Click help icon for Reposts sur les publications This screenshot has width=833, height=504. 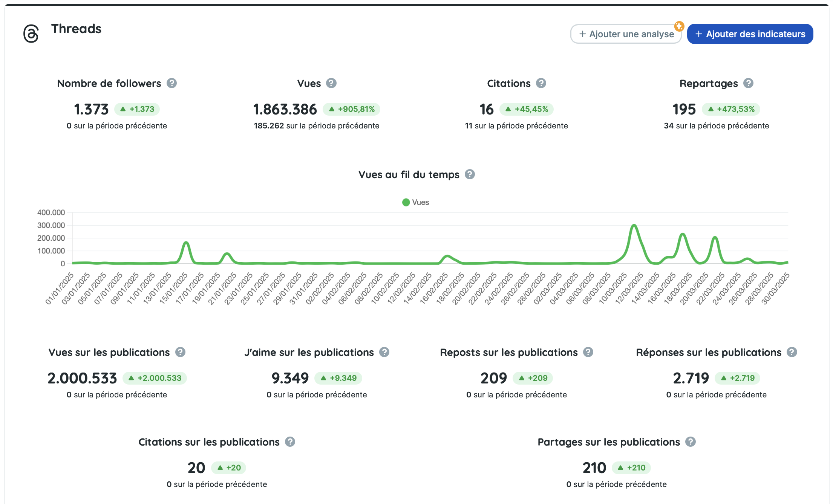(x=588, y=352)
